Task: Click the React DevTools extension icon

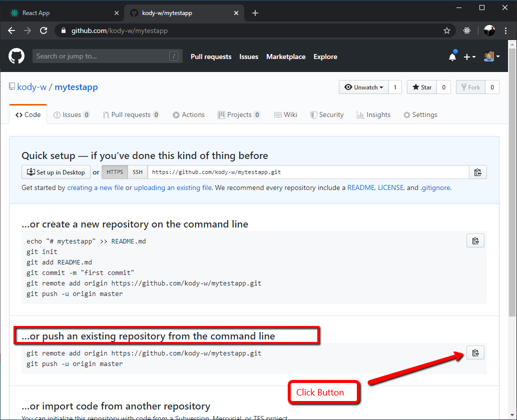Action: pyautogui.click(x=467, y=30)
